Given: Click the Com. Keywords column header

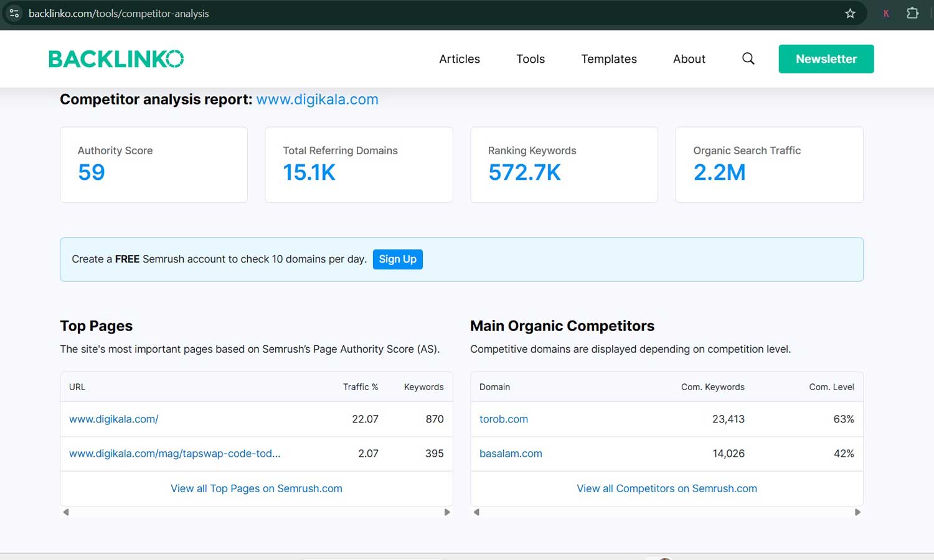Looking at the screenshot, I should 713,387.
